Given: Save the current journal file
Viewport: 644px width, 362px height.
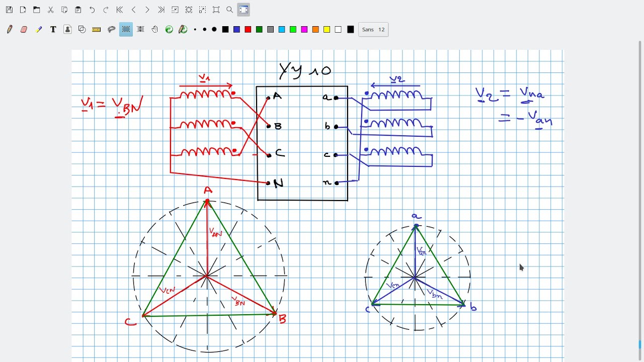Looking at the screenshot, I should pos(9,10).
